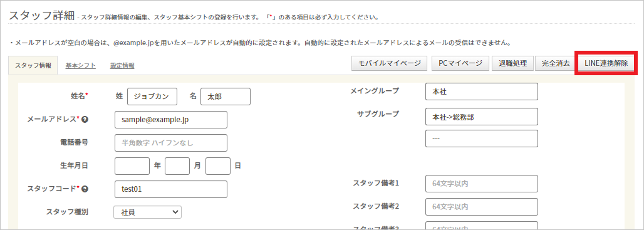
Task: Click the 退職処理 button
Action: tap(512, 63)
